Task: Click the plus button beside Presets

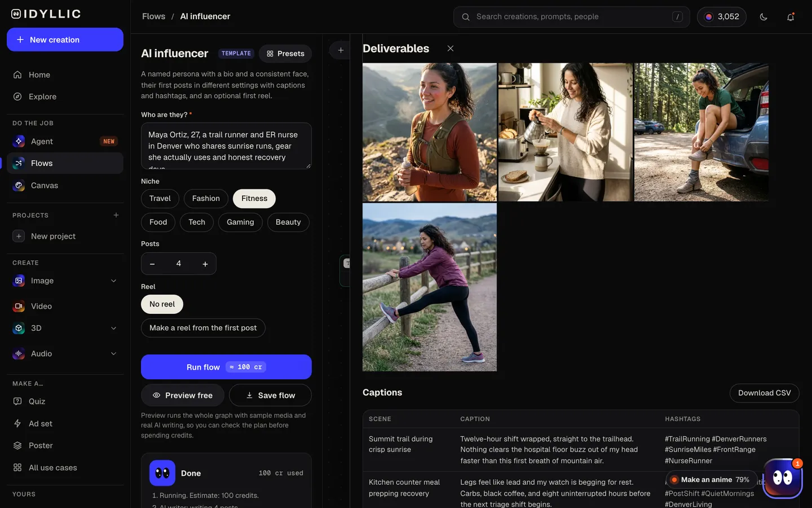Action: click(x=341, y=50)
